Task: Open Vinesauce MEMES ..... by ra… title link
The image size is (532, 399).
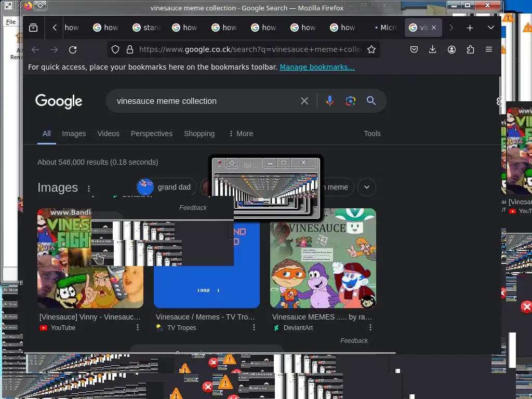Action: [x=322, y=317]
